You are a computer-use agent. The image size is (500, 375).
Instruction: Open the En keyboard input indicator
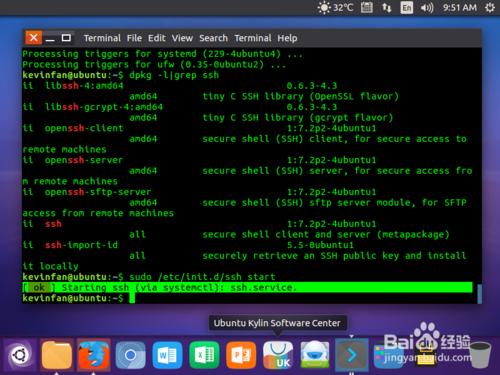(x=407, y=7)
